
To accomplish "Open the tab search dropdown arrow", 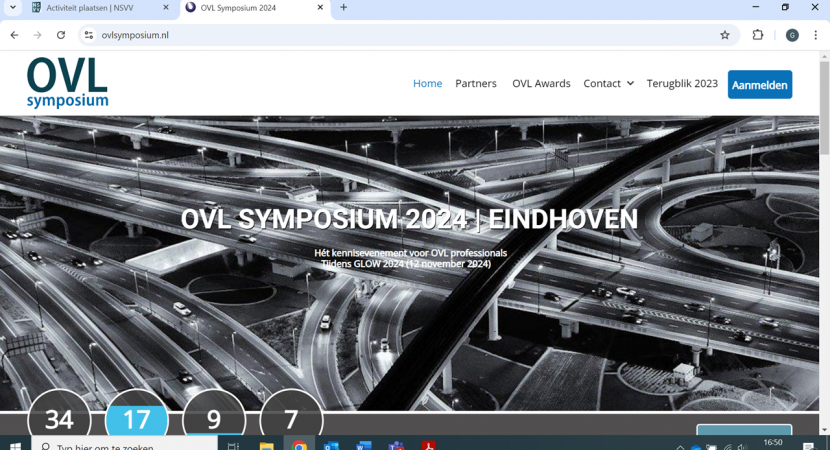I will pos(13,7).
